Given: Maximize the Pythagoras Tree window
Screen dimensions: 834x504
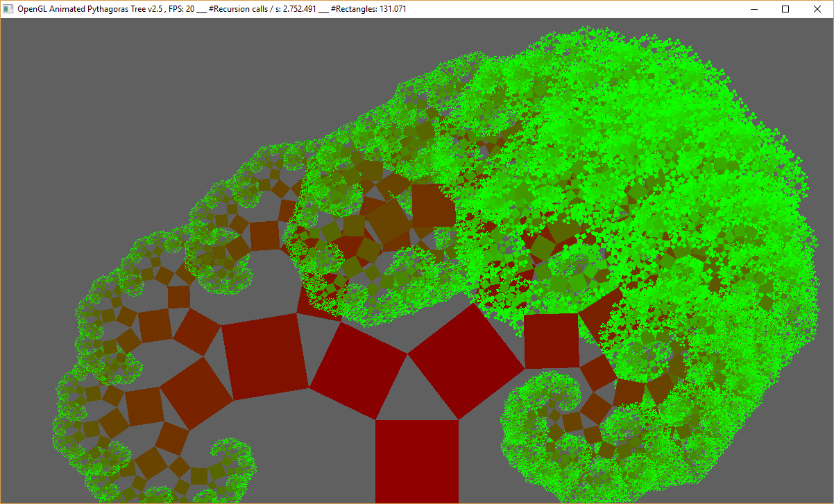Looking at the screenshot, I should tap(785, 9).
